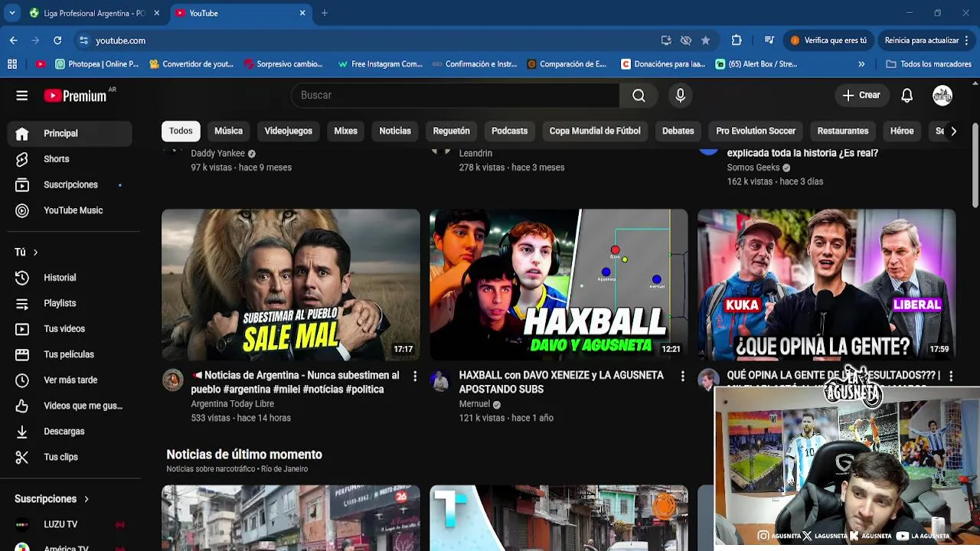Play SUBESTIMAR AL PUEBLO SALE MAL thumbnail
The width and height of the screenshot is (980, 551).
[291, 285]
